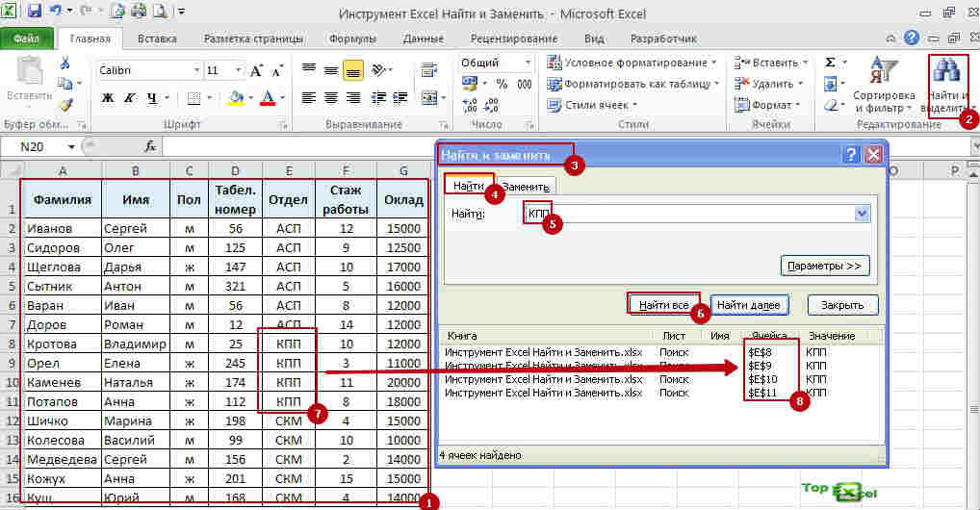Image resolution: width=980 pixels, height=510 pixels.
Task: Click the Save icon in quick access toolbar
Action: click(35, 13)
